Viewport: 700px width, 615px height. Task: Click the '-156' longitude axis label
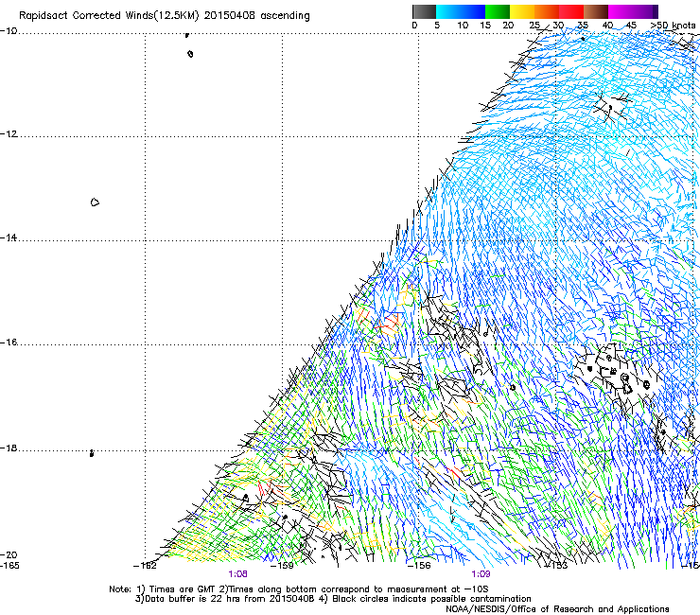(419, 566)
